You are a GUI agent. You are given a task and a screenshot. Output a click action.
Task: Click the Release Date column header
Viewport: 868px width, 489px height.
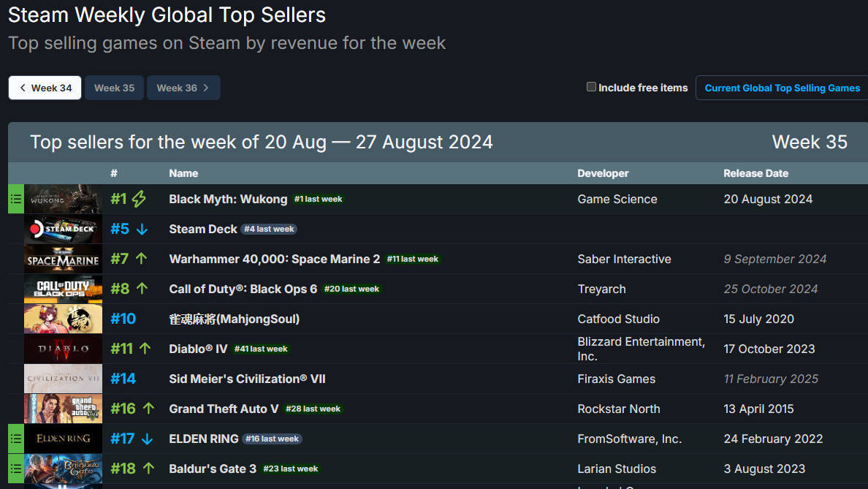pos(755,173)
